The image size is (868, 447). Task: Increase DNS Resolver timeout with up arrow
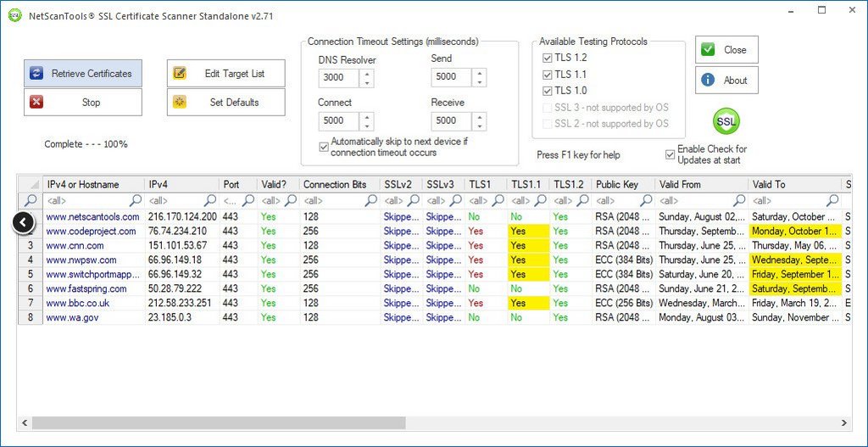367,73
